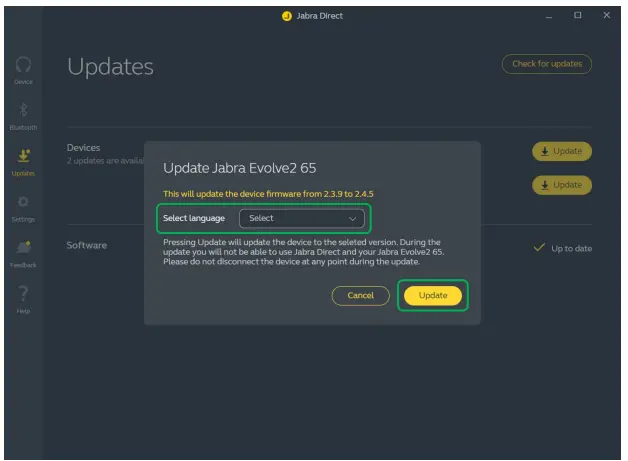Maximize the Jabra Direct window
Screen dimensions: 628x461
578,15
